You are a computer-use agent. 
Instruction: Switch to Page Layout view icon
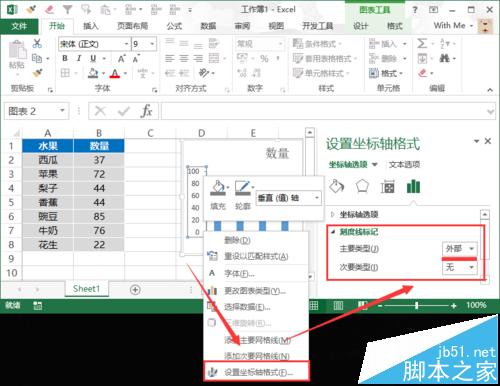point(338,305)
